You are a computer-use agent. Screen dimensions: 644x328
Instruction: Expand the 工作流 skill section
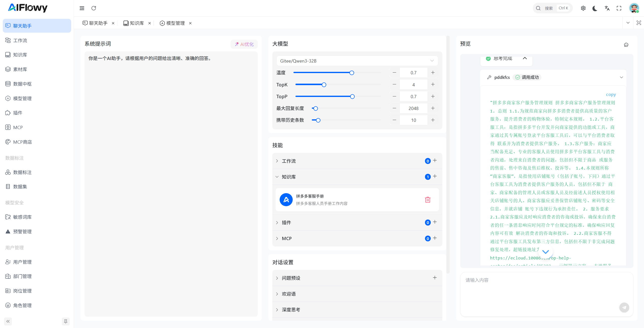tap(289, 161)
